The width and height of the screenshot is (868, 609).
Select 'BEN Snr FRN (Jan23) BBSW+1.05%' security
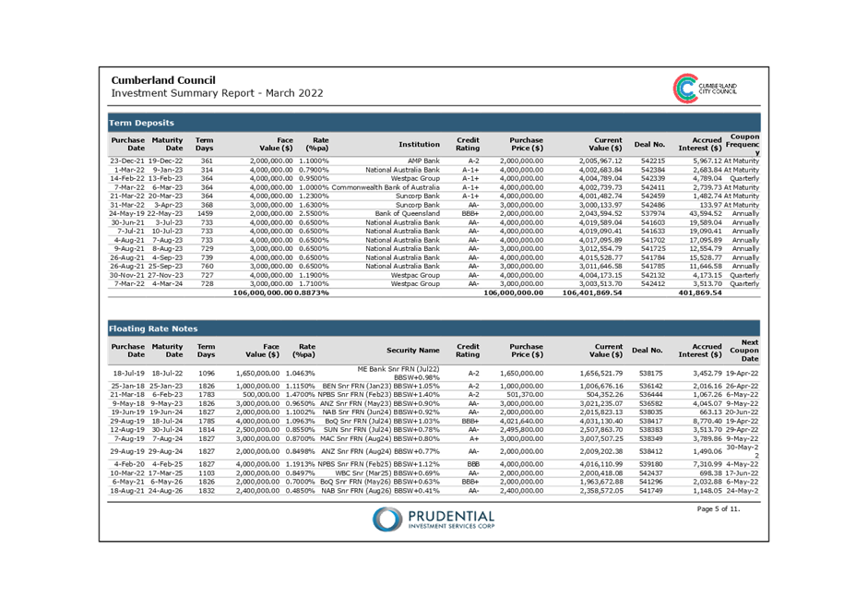pos(381,387)
